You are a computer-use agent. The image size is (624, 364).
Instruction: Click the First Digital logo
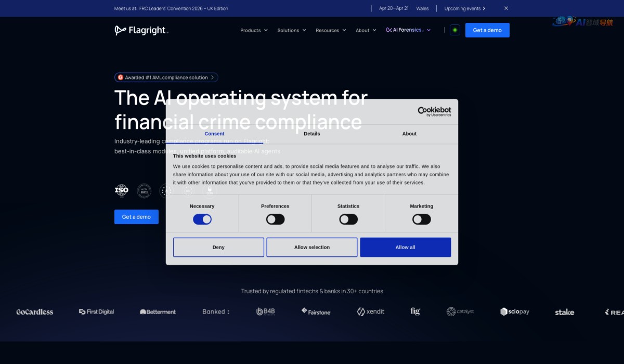(96, 312)
